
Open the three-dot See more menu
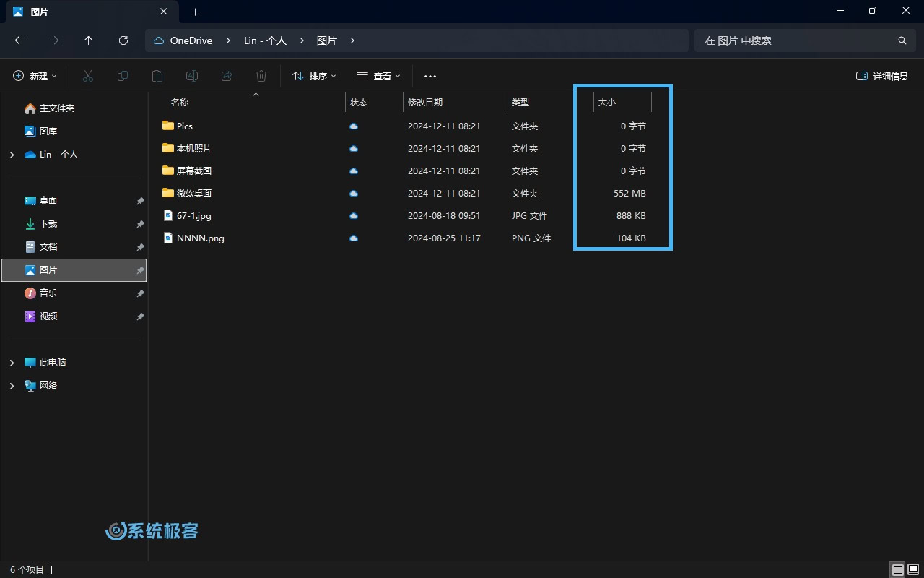[430, 76]
